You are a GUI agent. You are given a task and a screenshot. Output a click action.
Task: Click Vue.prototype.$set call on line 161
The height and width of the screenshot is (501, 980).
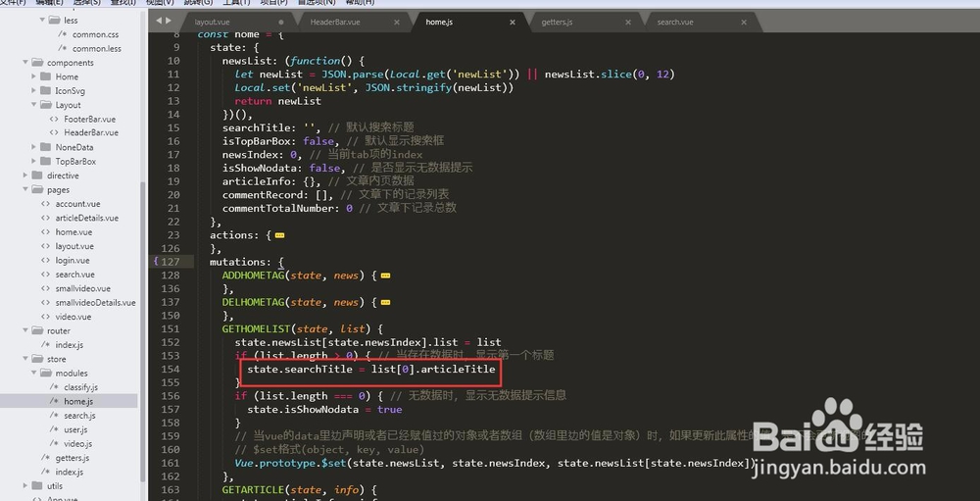pos(290,463)
